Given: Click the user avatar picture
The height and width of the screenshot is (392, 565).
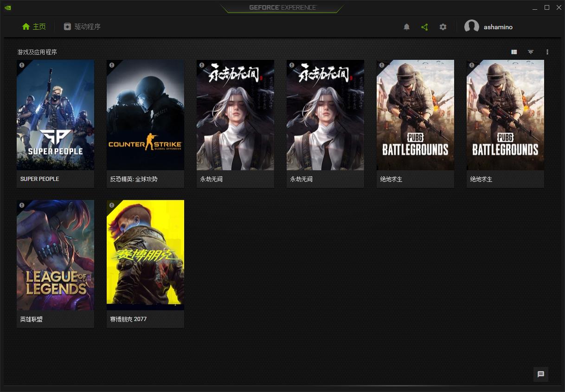Looking at the screenshot, I should pos(471,26).
